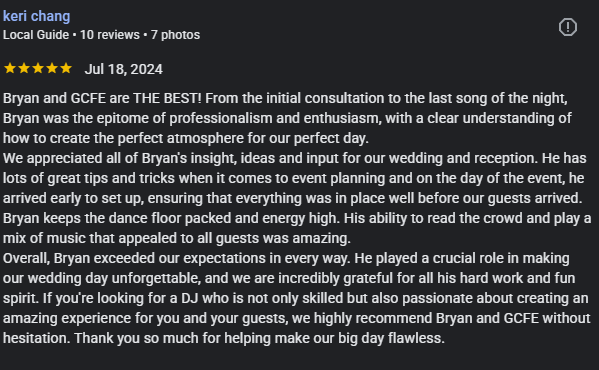
Task: Click the closing Thank you so much sentence
Action: point(259,338)
